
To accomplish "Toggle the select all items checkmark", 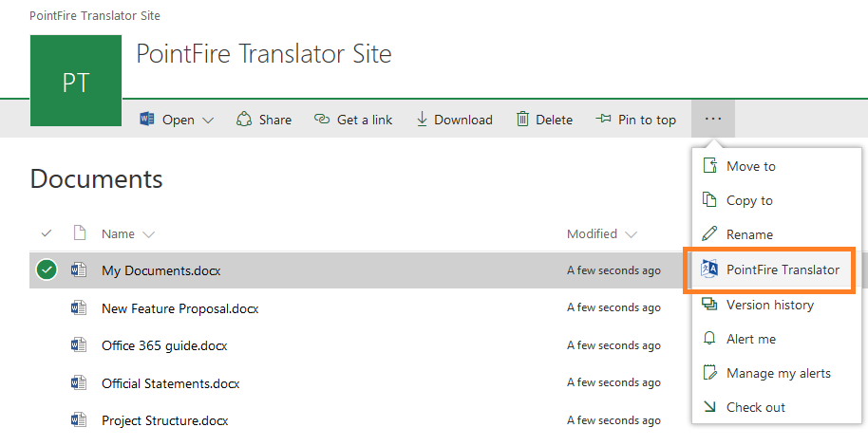I will 47,232.
